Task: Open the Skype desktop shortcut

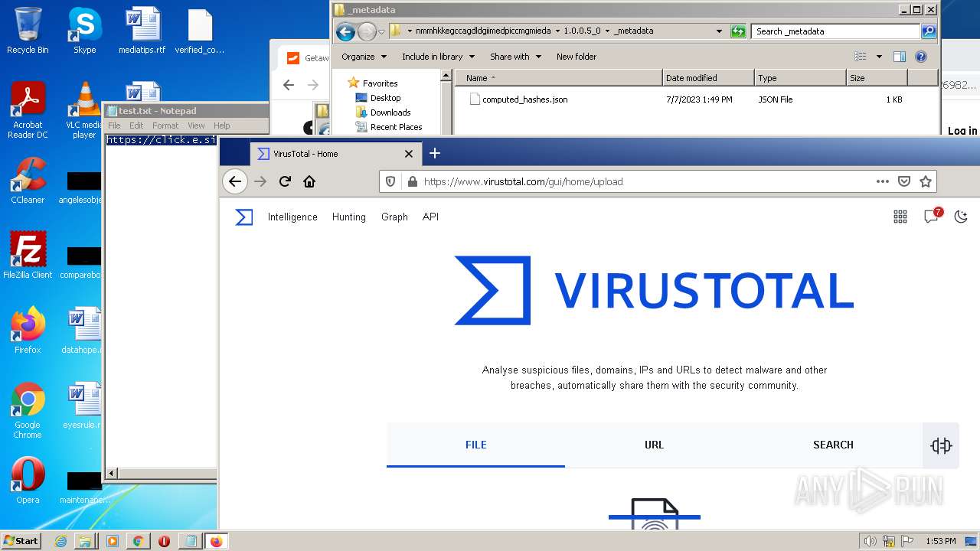Action: click(x=84, y=31)
